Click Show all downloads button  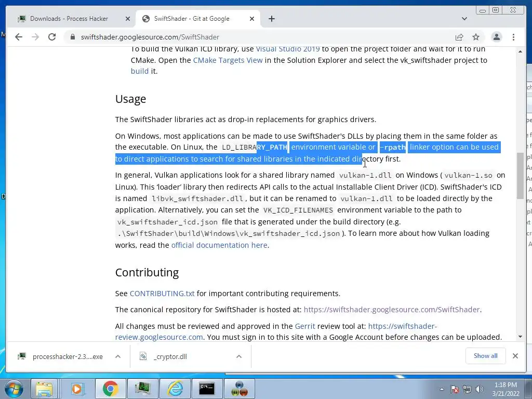(486, 356)
